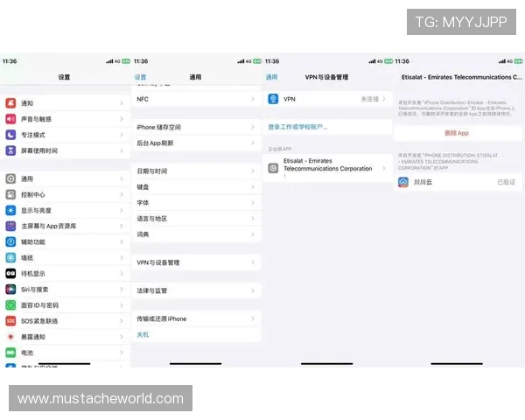Open 字体 entry

(196, 203)
